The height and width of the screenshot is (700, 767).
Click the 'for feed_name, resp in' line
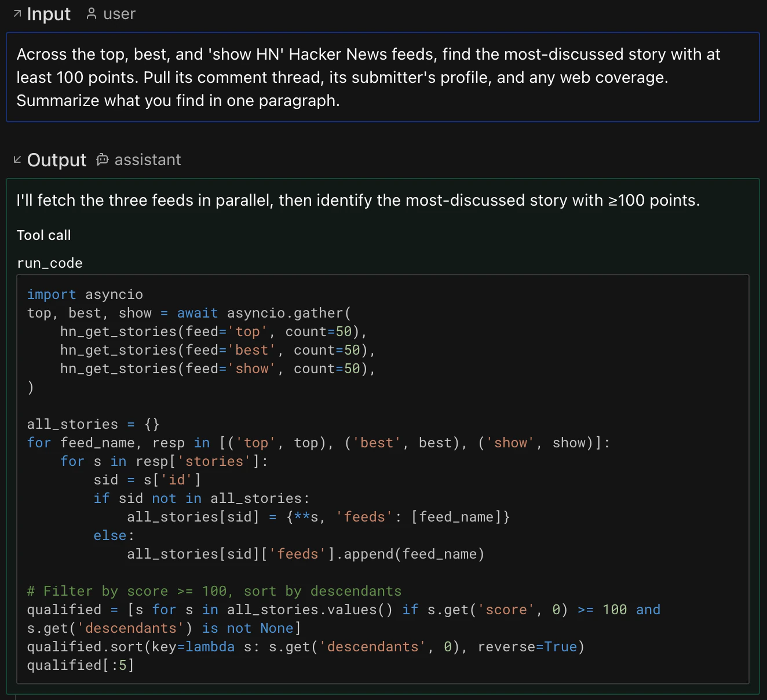(x=319, y=443)
